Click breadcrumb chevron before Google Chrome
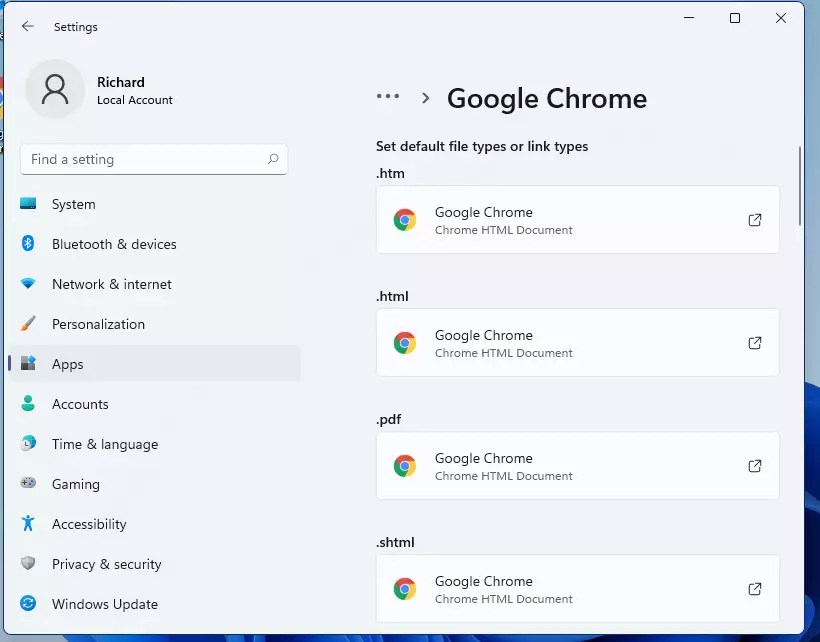The height and width of the screenshot is (642, 820). 426,98
